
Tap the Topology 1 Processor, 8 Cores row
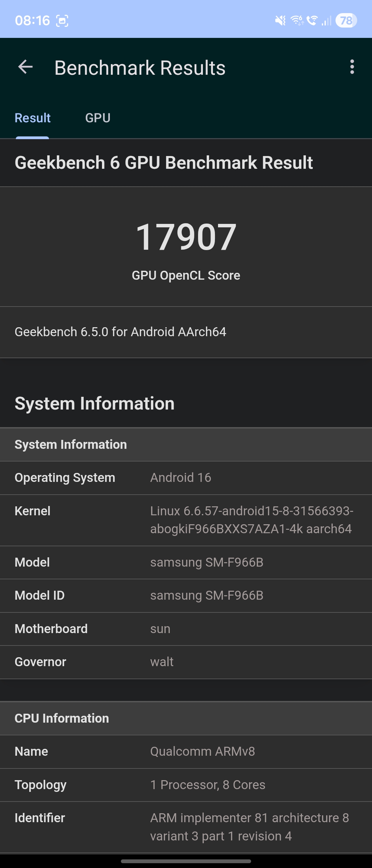[186, 785]
